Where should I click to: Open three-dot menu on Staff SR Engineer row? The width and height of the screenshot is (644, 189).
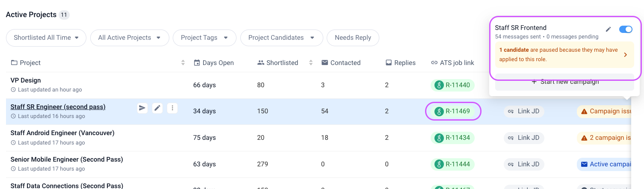click(172, 108)
